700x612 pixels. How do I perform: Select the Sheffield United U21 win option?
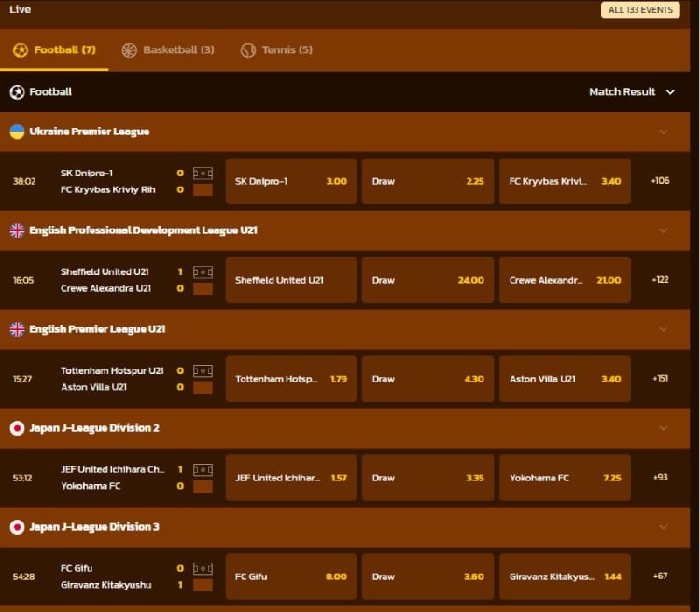291,280
